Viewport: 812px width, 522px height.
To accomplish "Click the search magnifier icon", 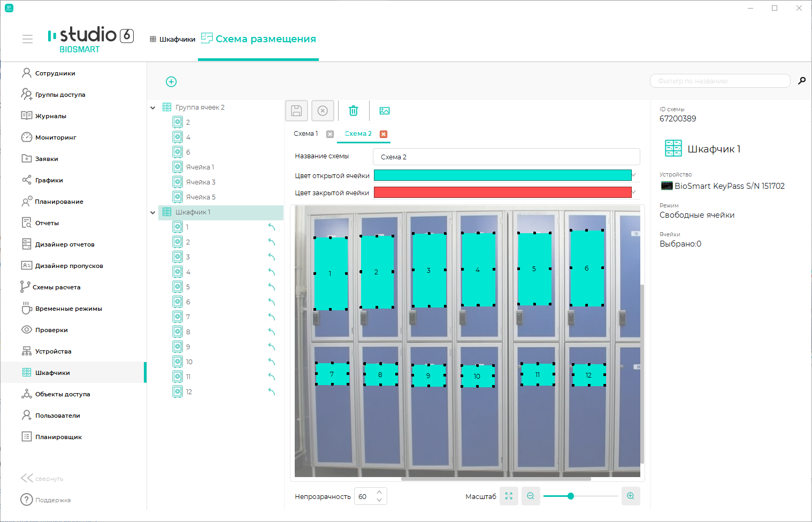I will [802, 81].
